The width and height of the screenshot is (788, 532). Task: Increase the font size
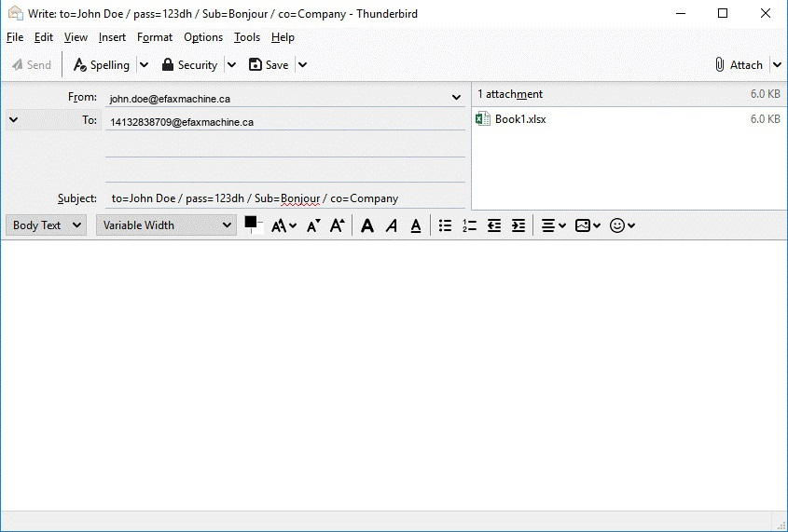tap(338, 225)
